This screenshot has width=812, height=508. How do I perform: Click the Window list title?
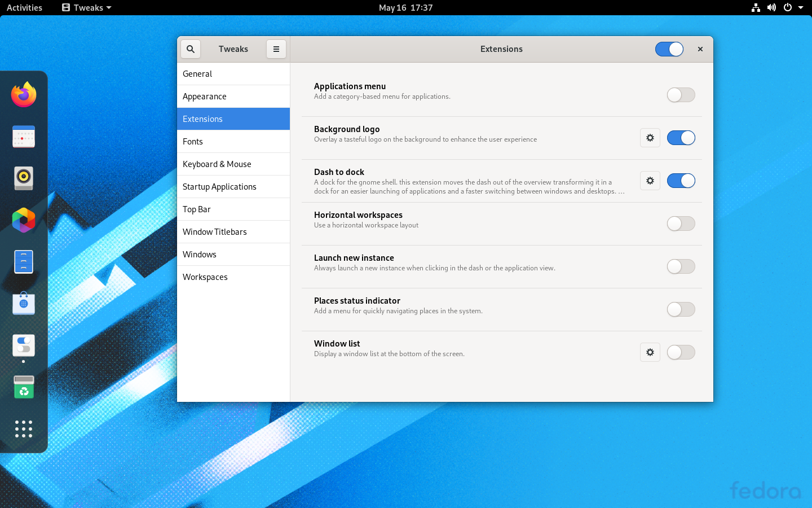coord(337,344)
